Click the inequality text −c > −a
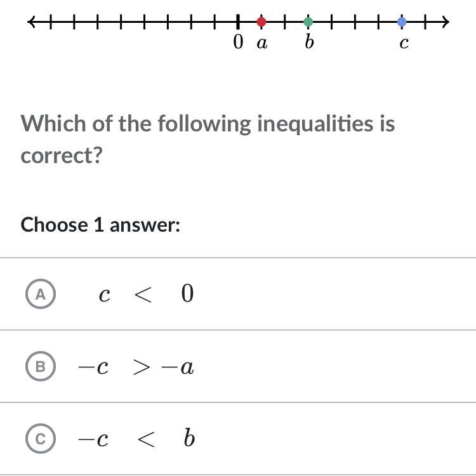The height and width of the screenshot is (476, 476). click(135, 367)
